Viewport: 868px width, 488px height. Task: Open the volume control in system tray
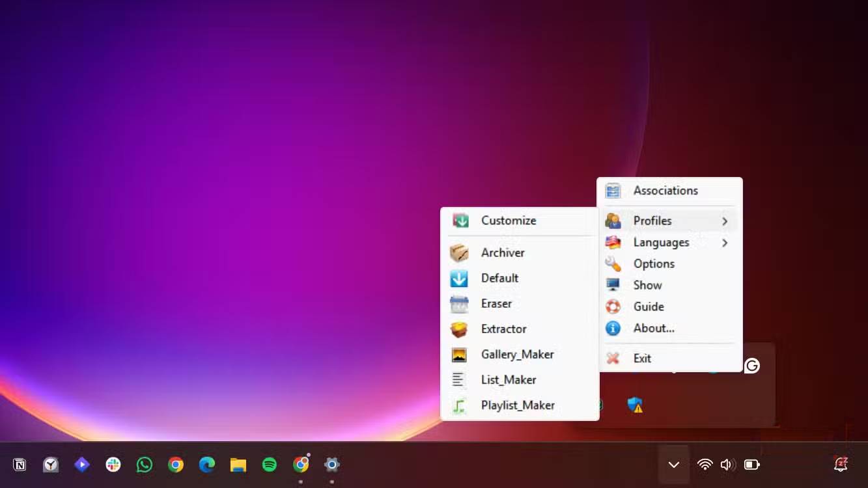727,465
